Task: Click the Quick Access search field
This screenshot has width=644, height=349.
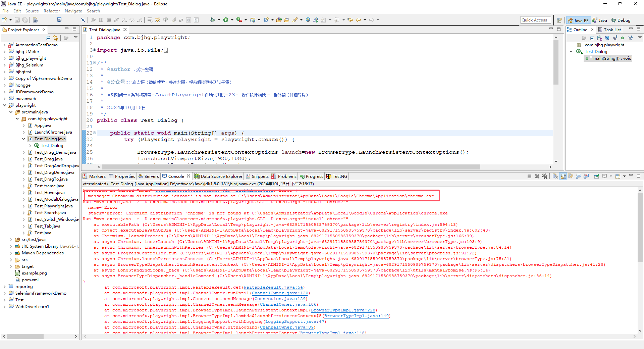Action: 535,20
